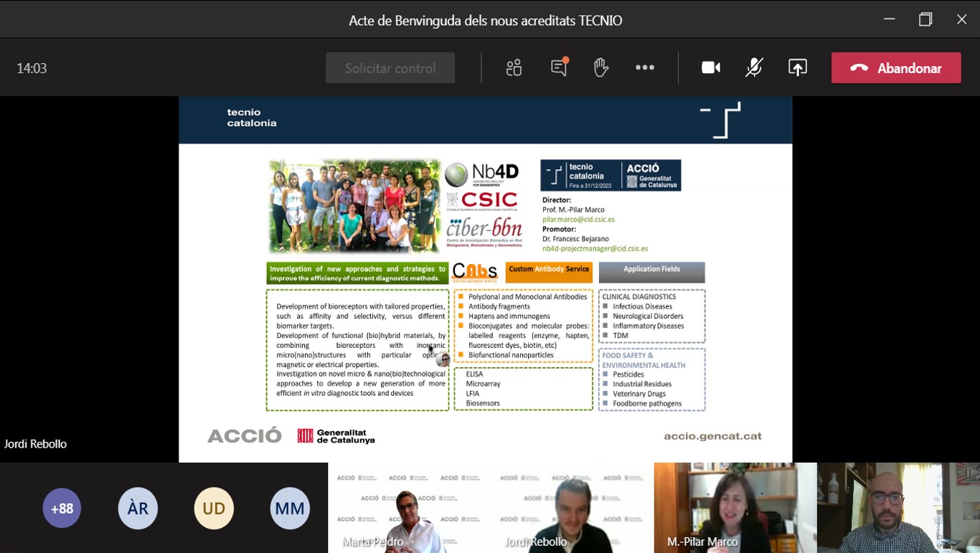The width and height of the screenshot is (980, 553).
Task: Toggle the muted microphone
Action: [x=753, y=67]
